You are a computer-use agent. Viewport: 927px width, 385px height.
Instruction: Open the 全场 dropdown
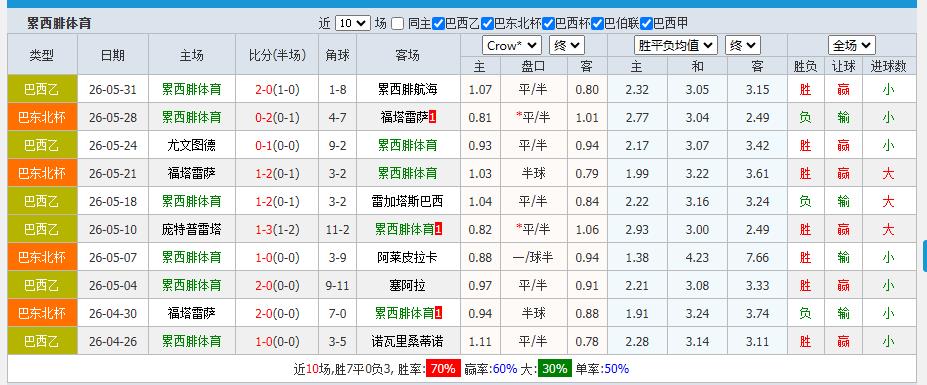coord(852,46)
